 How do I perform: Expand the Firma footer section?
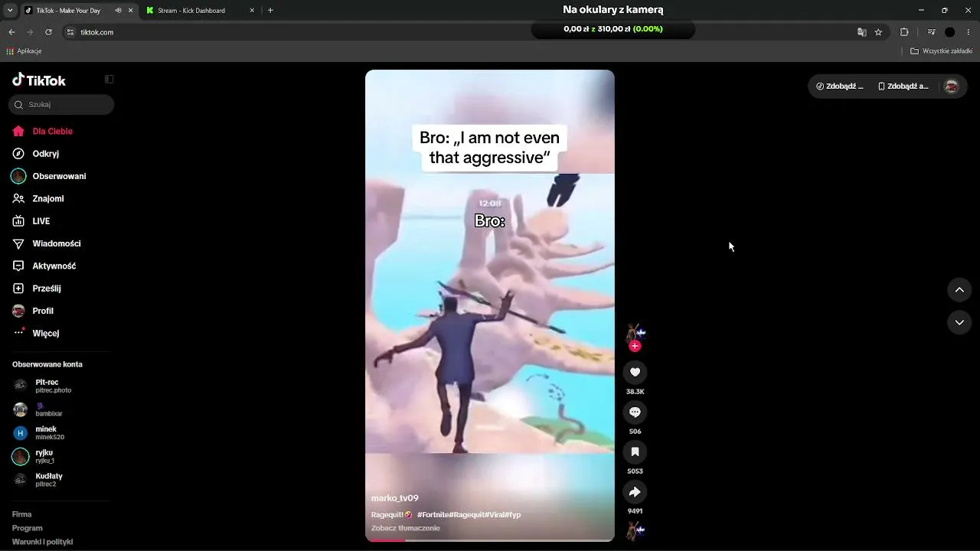coord(22,514)
